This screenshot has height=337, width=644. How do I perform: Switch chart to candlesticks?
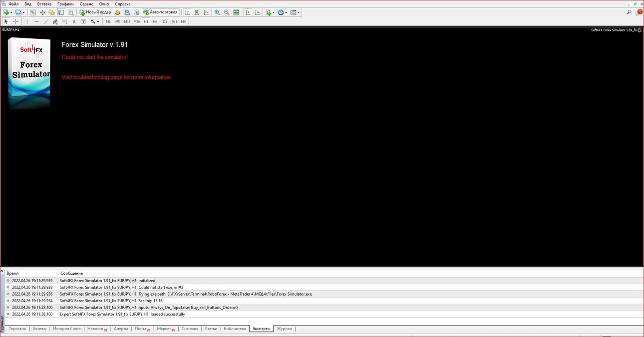point(197,12)
